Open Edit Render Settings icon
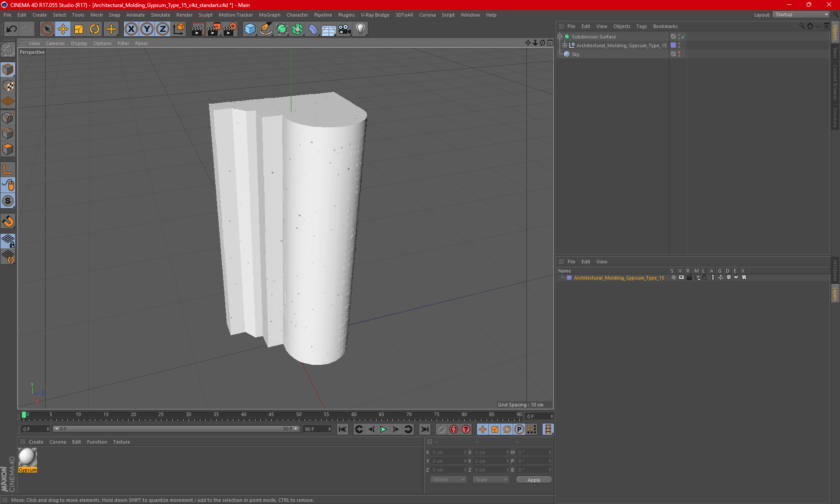 pyautogui.click(x=230, y=29)
